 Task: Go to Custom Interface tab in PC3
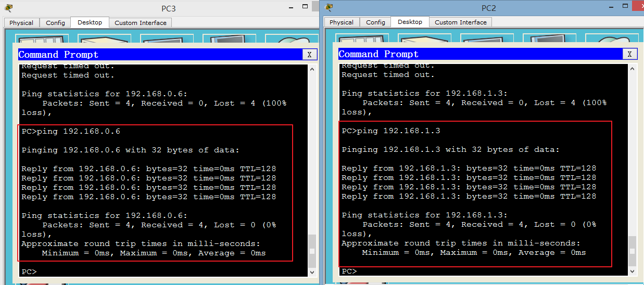click(141, 23)
